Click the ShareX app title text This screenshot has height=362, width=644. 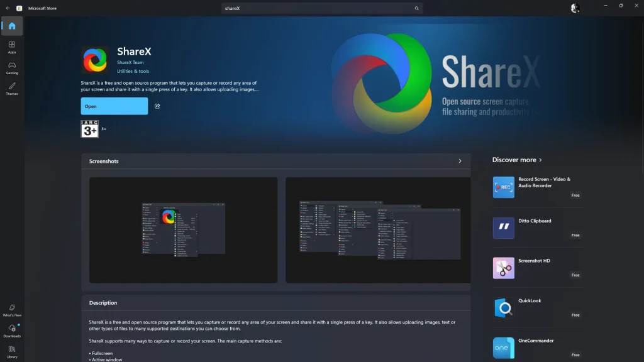coord(135,52)
